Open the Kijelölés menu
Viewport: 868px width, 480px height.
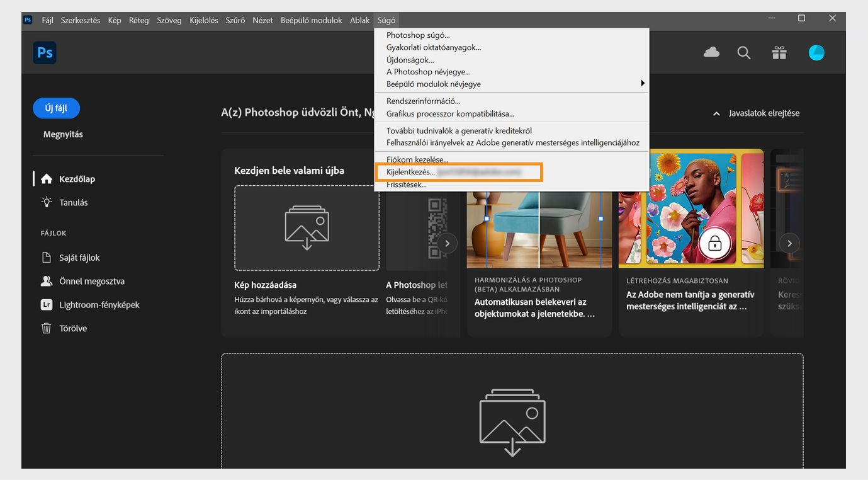[x=204, y=20]
